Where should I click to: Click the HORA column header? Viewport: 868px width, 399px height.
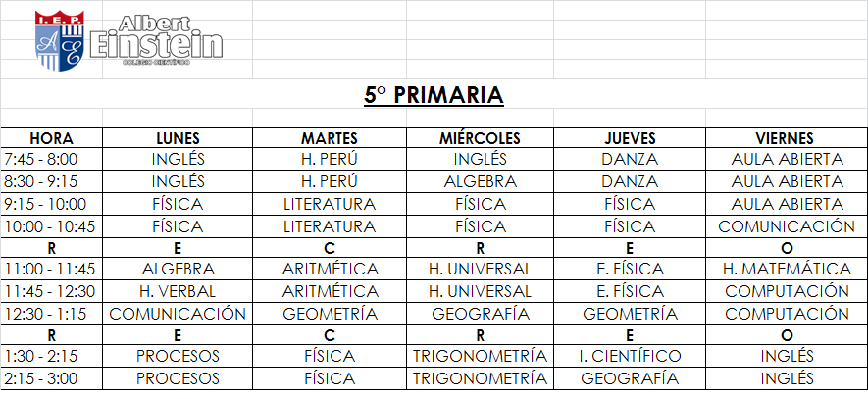(51, 138)
